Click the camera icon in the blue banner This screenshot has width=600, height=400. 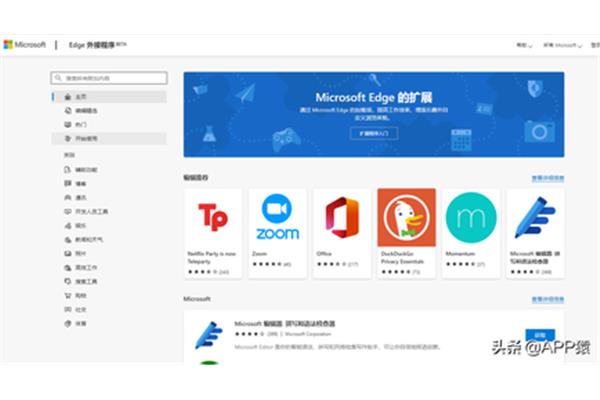(539, 131)
